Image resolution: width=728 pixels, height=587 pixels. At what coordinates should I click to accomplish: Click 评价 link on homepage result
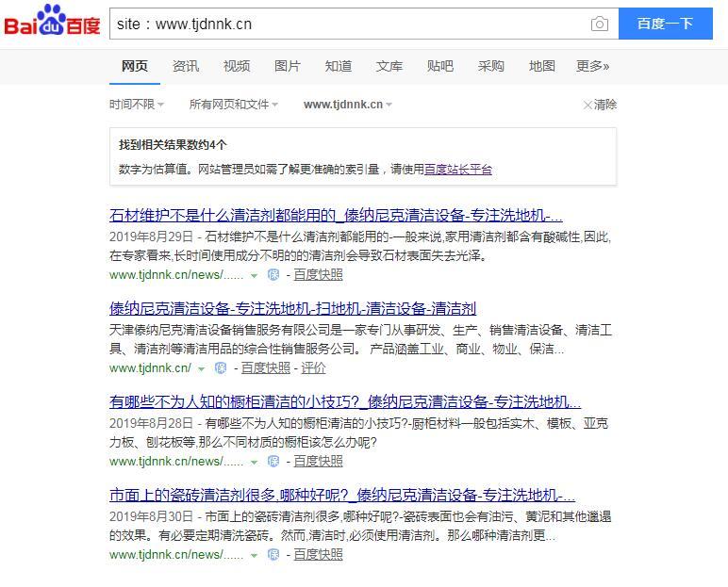click(x=313, y=368)
